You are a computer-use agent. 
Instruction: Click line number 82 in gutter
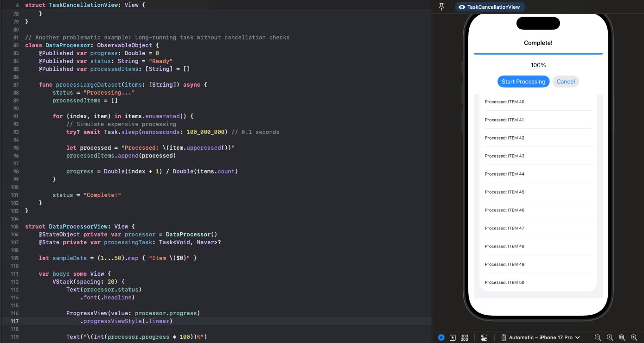click(16, 45)
